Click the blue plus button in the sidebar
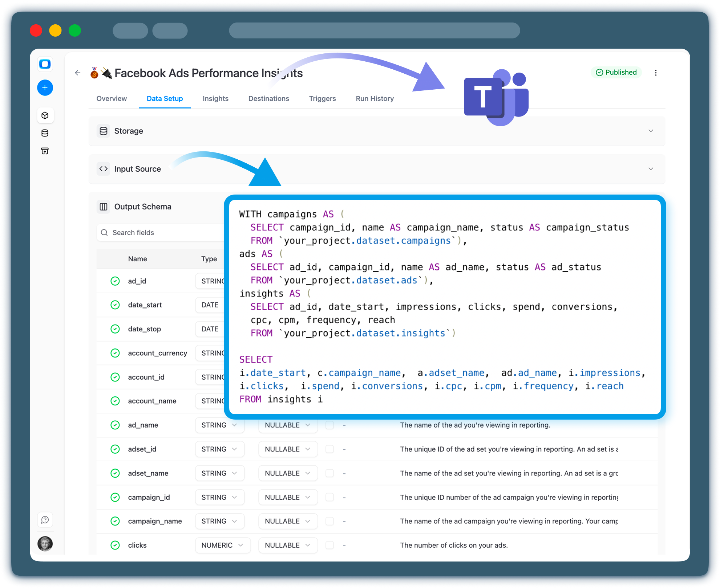Viewport: 720px width, 588px height. pos(45,87)
